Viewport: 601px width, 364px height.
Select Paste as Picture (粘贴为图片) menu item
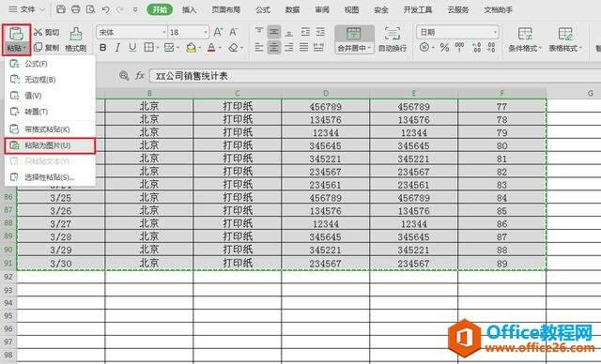(x=50, y=145)
